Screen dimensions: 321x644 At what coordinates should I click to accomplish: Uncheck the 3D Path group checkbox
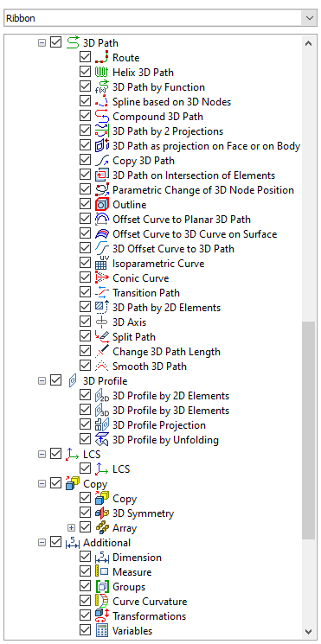(x=55, y=42)
